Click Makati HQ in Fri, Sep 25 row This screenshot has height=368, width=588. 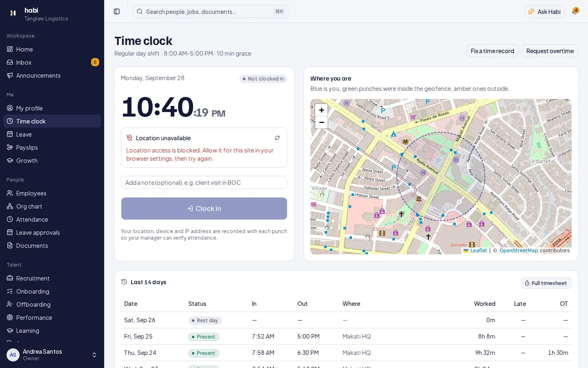tap(356, 337)
